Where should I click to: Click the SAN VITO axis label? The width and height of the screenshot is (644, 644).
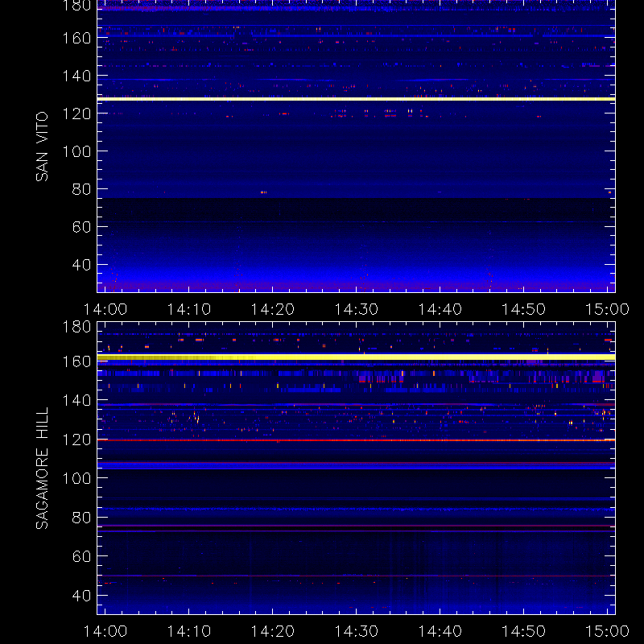coord(42,147)
